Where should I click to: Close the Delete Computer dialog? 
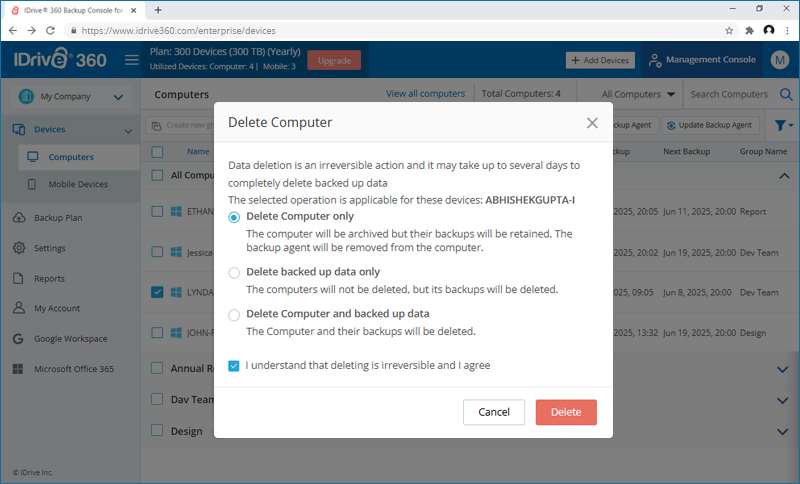[592, 123]
